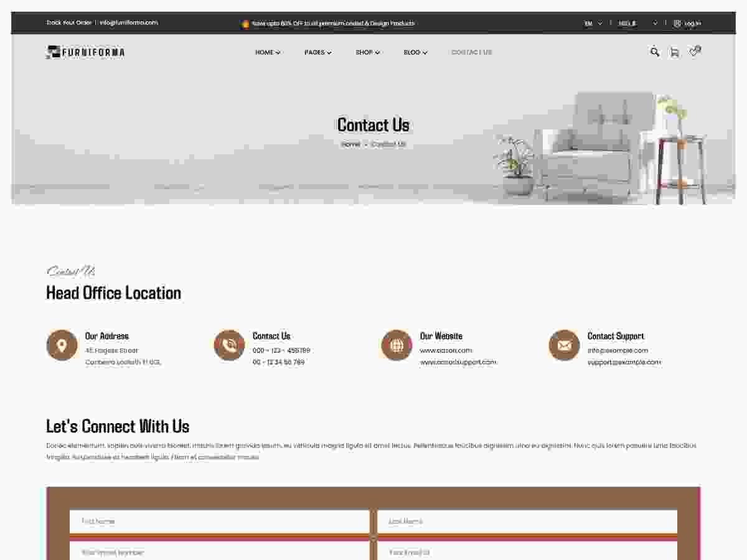Click the Our Address location pin icon

pyautogui.click(x=62, y=345)
